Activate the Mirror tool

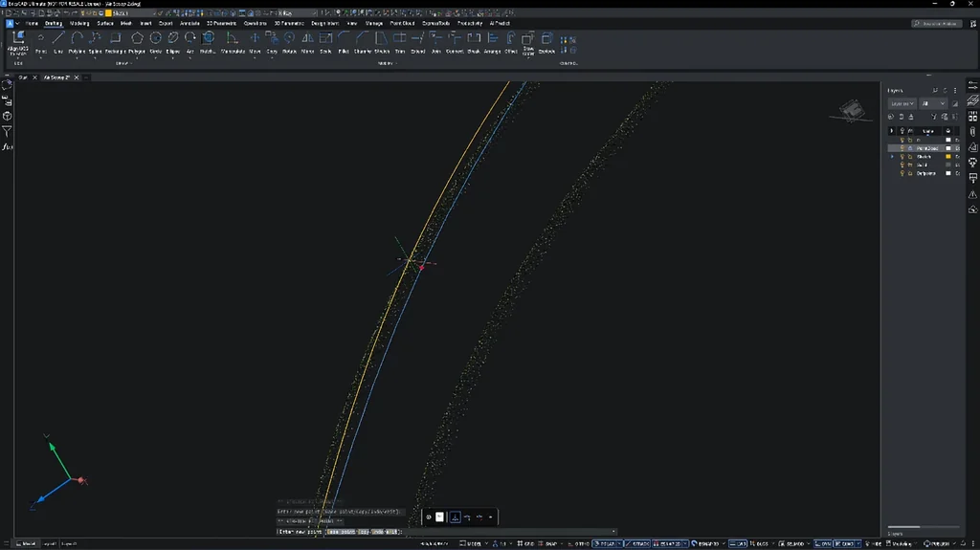[307, 42]
